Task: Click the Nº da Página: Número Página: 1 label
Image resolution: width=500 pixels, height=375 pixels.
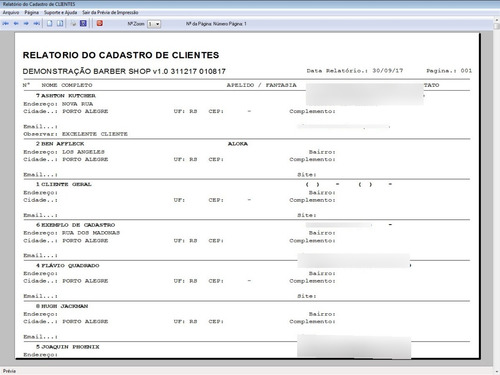Action: (216, 24)
